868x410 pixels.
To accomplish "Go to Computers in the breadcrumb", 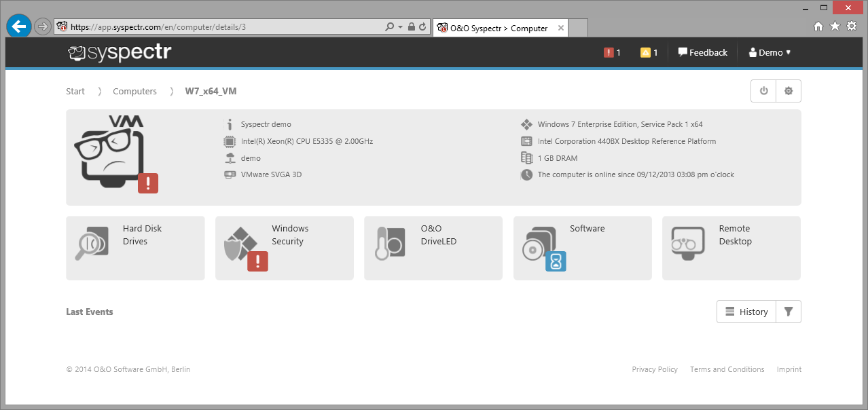I will coord(134,91).
